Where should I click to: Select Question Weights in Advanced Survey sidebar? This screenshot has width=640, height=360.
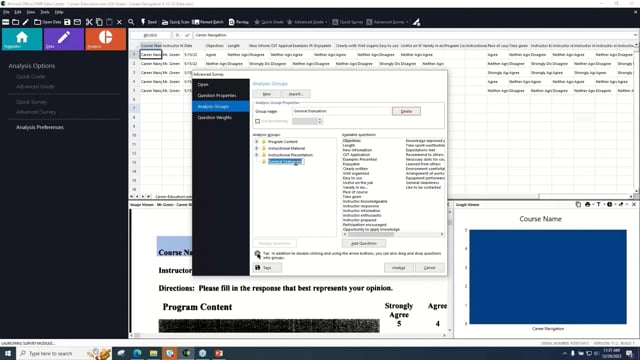221,118
